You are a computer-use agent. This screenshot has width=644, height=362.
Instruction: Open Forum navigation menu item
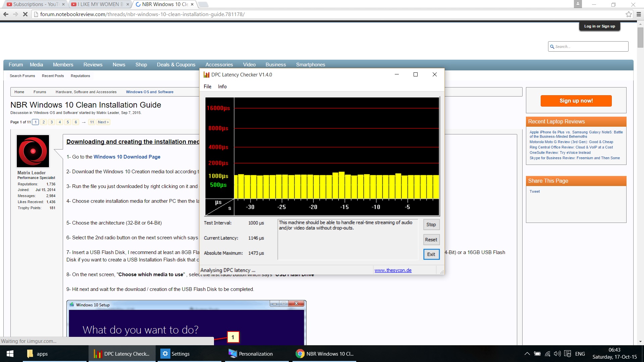click(16, 65)
